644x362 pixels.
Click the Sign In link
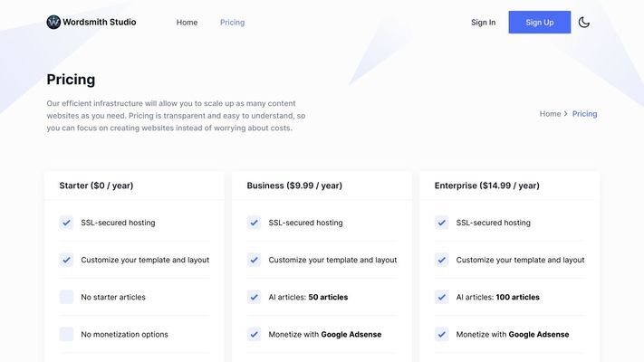click(483, 22)
